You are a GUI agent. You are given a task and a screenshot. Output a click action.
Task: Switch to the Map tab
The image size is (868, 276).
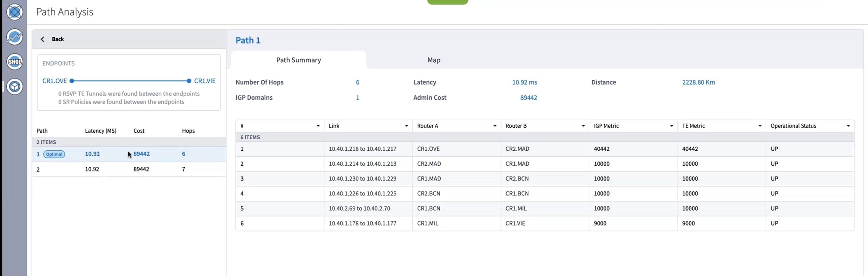coord(434,60)
